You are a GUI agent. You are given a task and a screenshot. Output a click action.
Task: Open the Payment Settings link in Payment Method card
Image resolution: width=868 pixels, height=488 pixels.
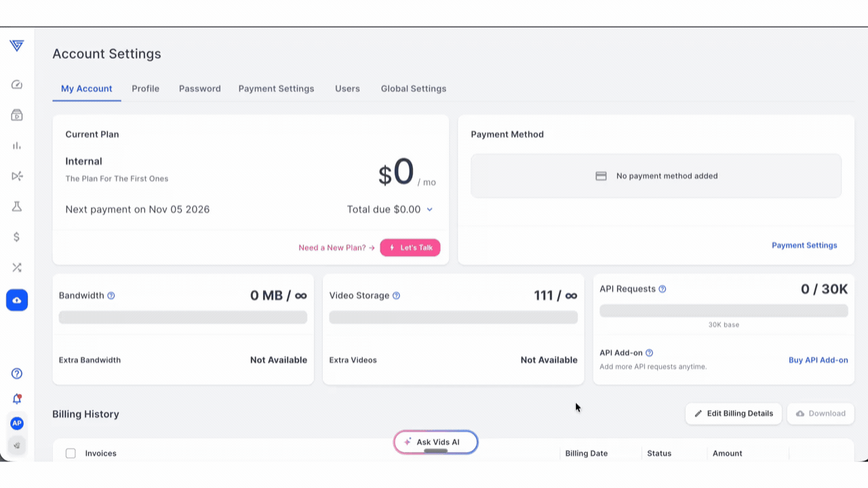coord(804,245)
